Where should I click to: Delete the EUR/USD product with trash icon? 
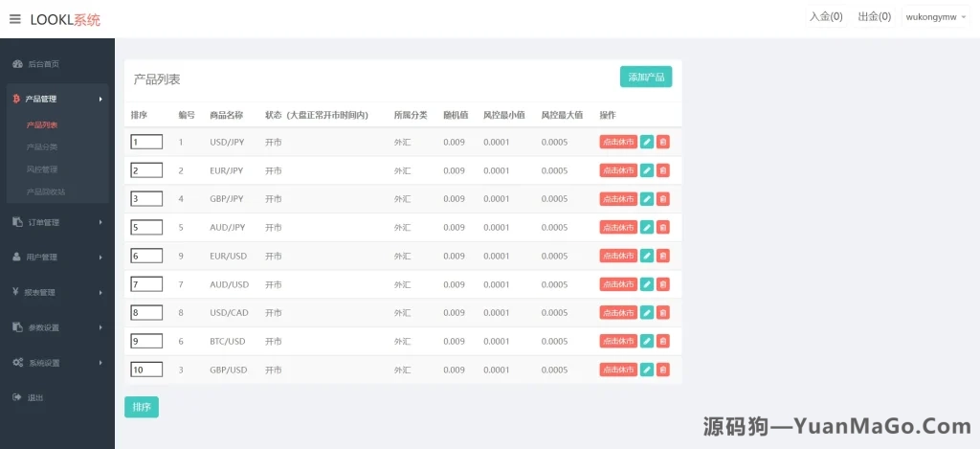663,256
